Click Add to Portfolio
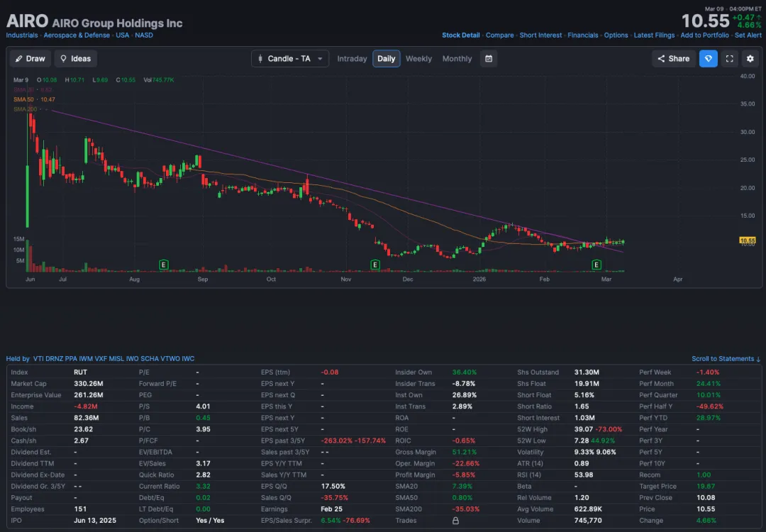 pyautogui.click(x=704, y=35)
